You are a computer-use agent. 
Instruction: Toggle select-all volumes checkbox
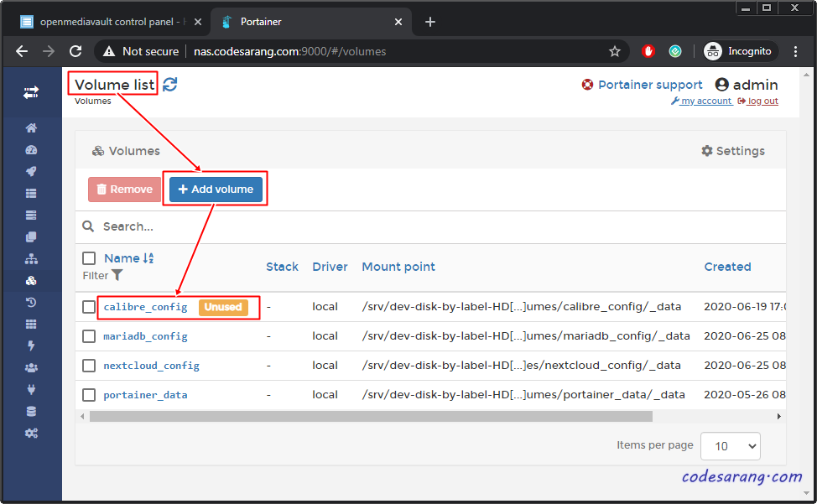coord(89,258)
